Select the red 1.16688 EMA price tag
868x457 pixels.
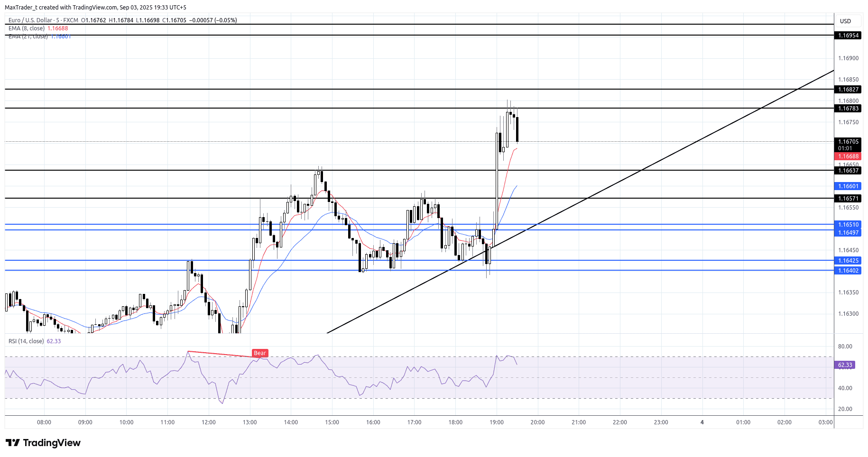coord(848,156)
